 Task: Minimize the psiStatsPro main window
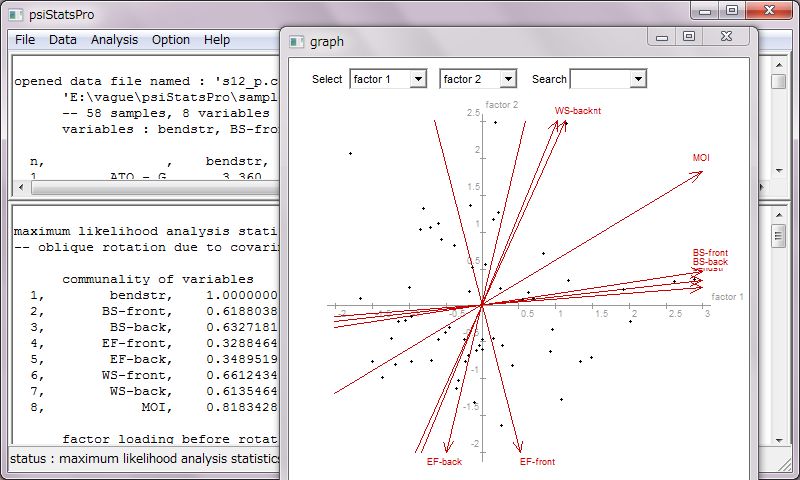[705, 11]
